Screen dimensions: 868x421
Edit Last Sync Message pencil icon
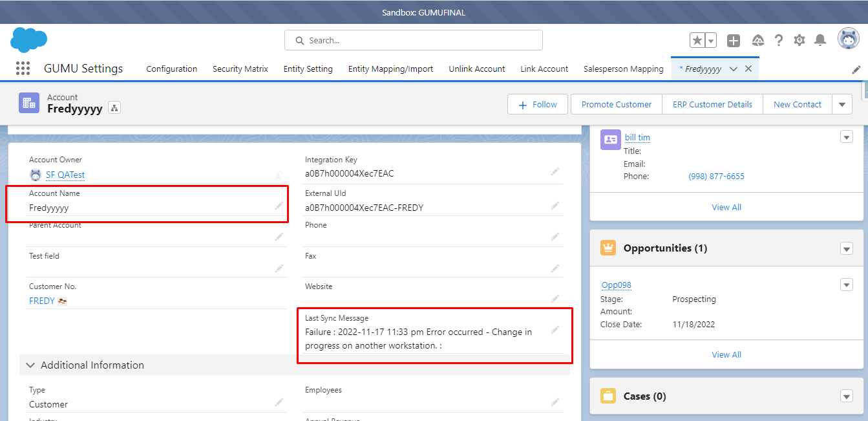pyautogui.click(x=555, y=330)
